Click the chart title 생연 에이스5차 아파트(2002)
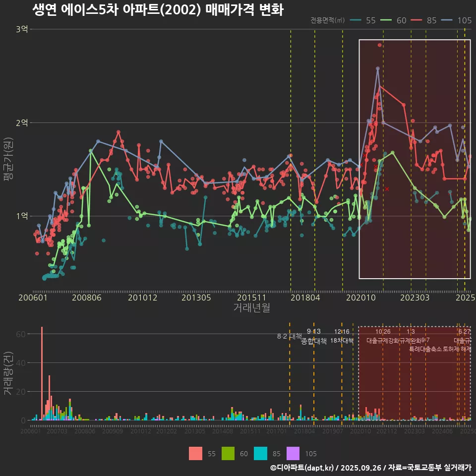 coord(158,9)
